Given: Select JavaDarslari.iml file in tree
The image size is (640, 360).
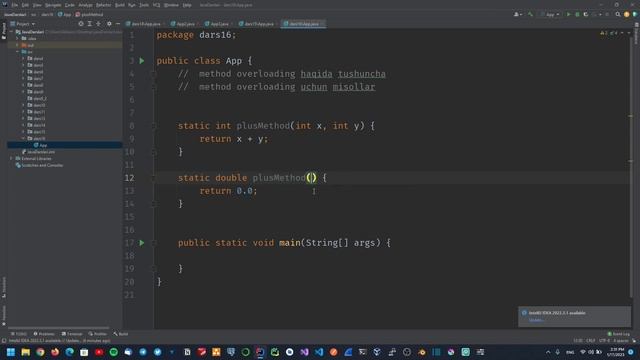Looking at the screenshot, I should click(38, 152).
